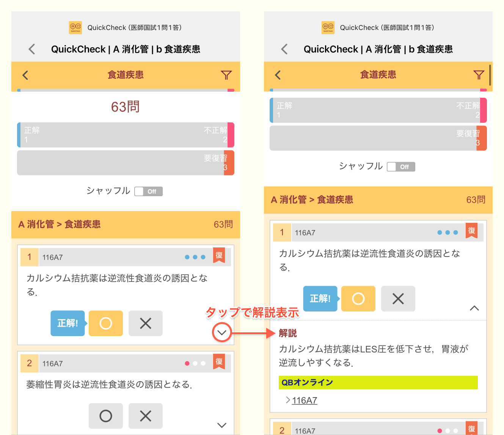Select × answer for question 2, left screen
Image resolution: width=504 pixels, height=435 pixels.
(146, 416)
